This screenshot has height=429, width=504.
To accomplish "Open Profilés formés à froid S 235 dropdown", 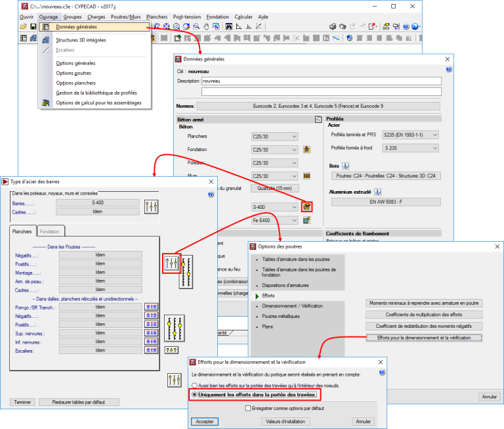I will [x=410, y=148].
